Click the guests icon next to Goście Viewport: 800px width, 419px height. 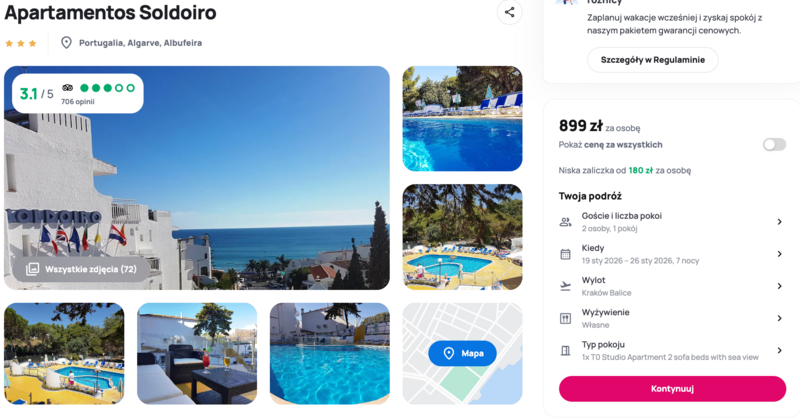(x=565, y=222)
